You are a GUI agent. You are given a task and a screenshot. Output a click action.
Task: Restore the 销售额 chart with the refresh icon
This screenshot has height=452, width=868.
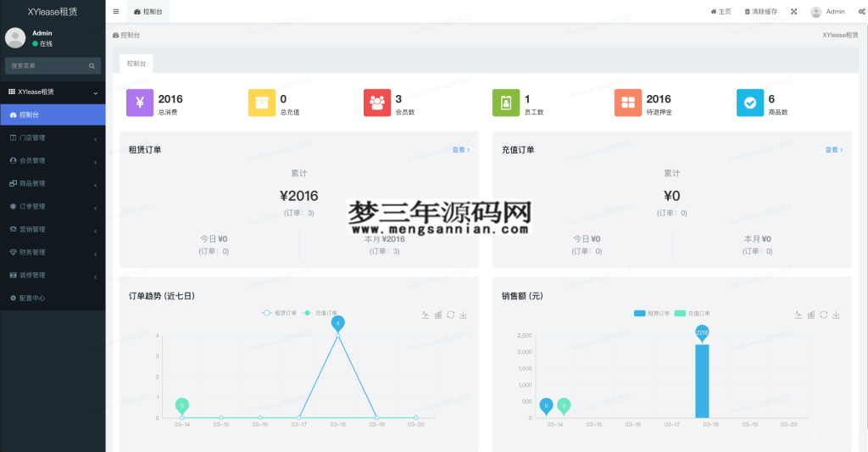(x=824, y=315)
